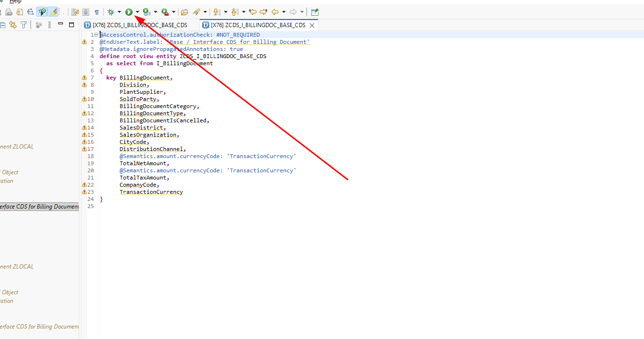This screenshot has width=644, height=339.
Task: Click the Next Edit Location icon
Action: coord(264,12)
